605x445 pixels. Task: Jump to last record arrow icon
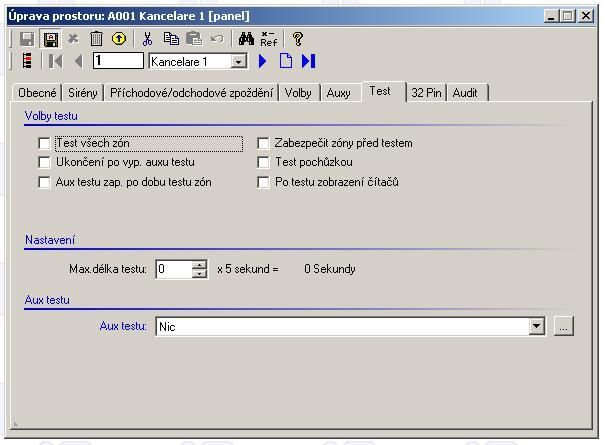309,62
